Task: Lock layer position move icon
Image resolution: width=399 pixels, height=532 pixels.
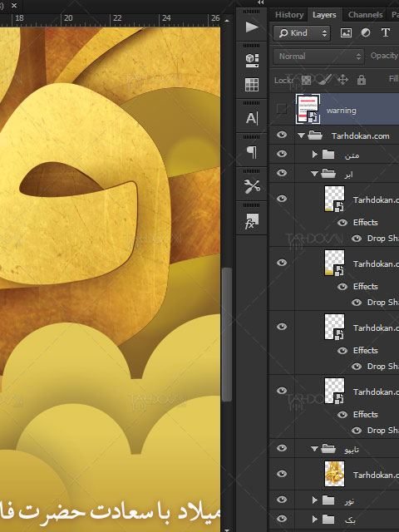Action: tap(342, 80)
